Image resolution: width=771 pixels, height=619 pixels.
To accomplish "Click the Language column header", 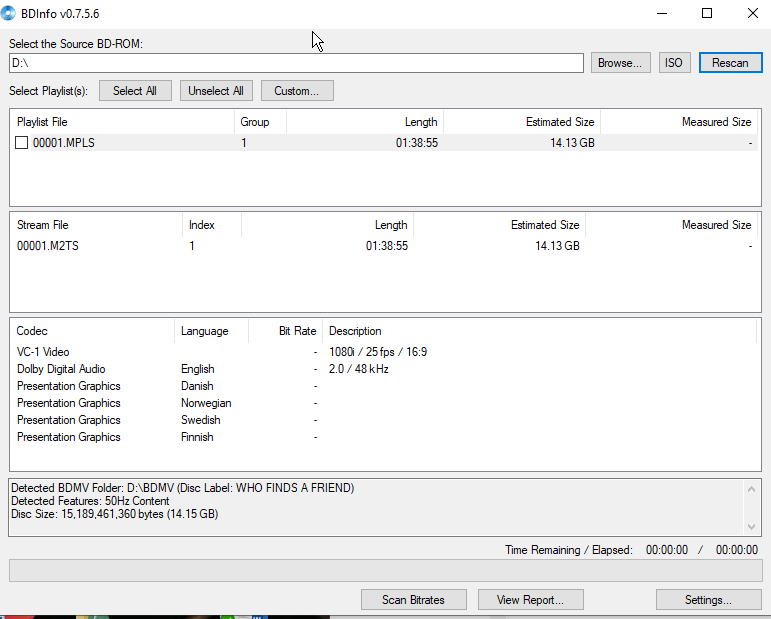I will [x=211, y=331].
